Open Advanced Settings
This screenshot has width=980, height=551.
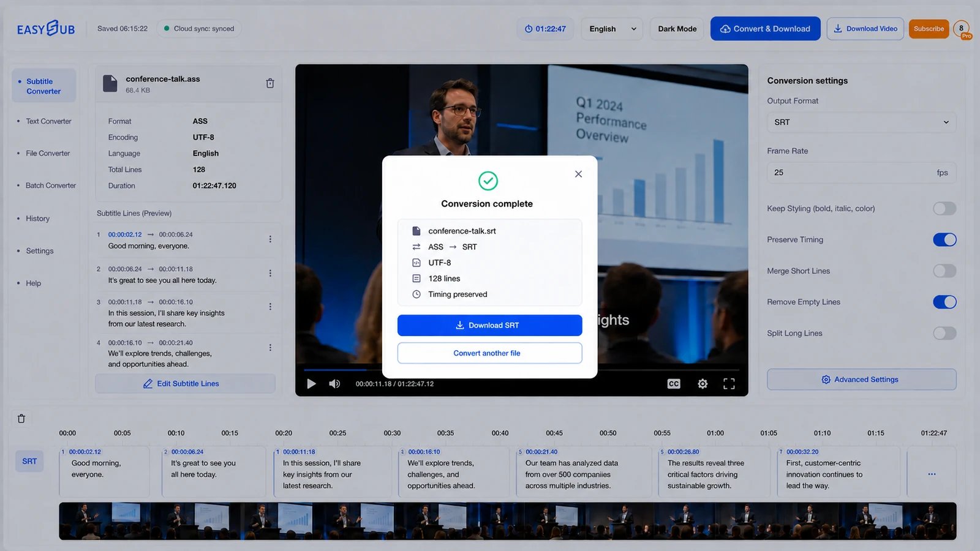point(861,380)
